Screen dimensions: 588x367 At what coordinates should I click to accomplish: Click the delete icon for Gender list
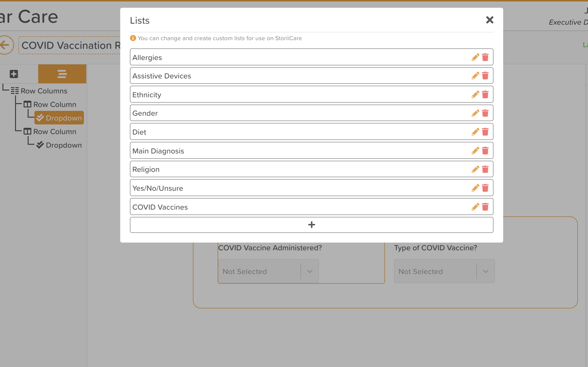point(485,113)
